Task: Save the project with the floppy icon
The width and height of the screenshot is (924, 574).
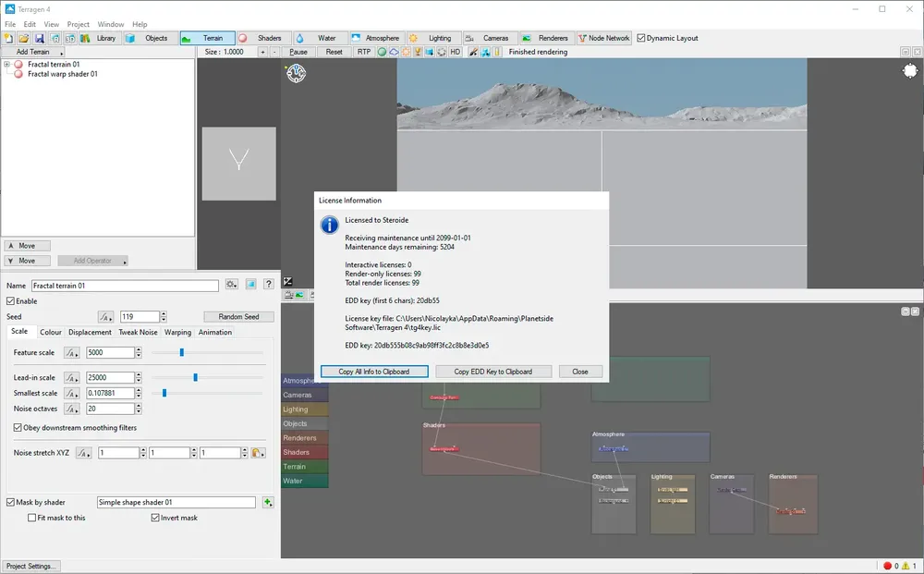Action: coord(40,38)
